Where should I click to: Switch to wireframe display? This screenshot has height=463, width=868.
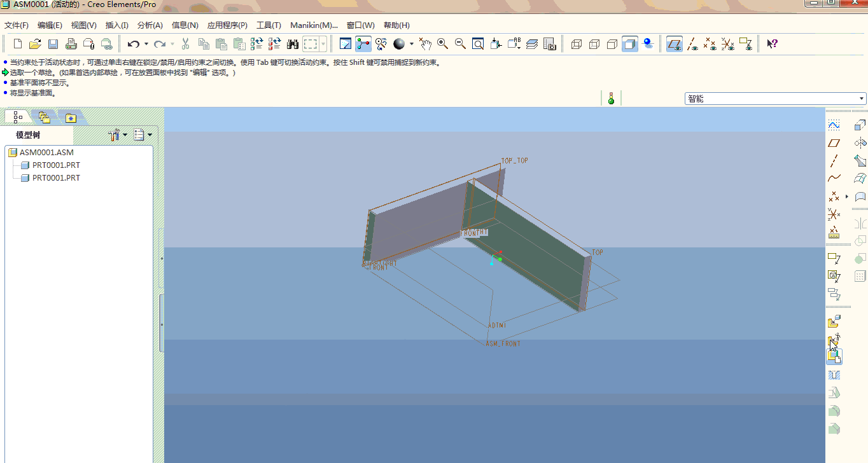point(577,44)
